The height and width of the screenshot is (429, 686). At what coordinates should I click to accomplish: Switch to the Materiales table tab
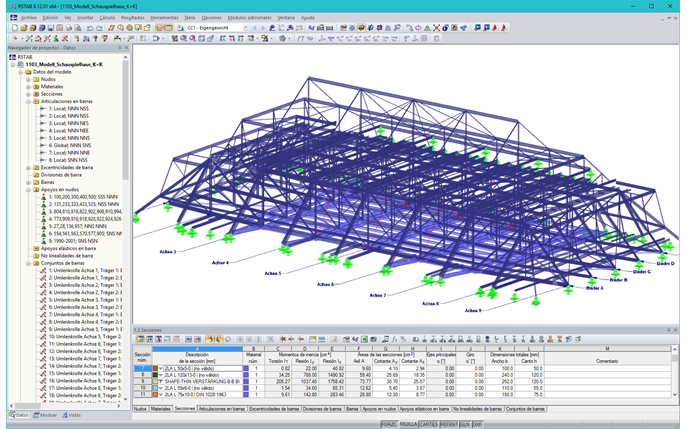pos(161,409)
